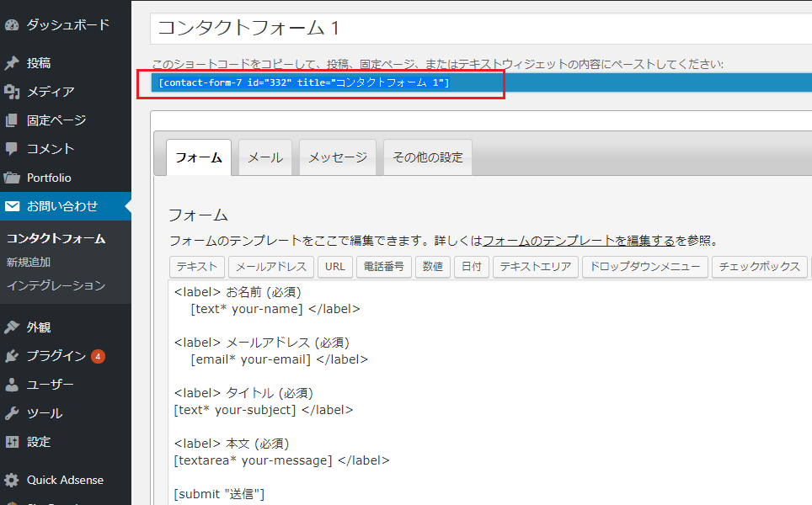Click the paintbrush icon for 外観
This screenshot has width=812, height=505.
click(12, 327)
